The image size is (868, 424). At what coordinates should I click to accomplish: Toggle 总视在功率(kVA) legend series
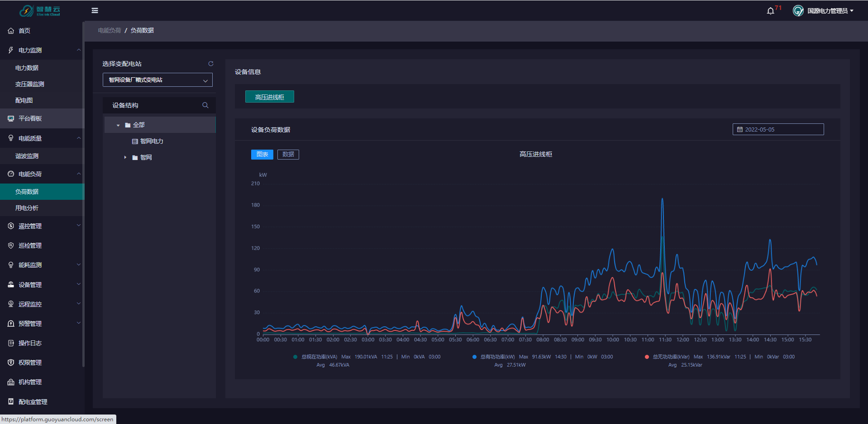tap(367, 361)
